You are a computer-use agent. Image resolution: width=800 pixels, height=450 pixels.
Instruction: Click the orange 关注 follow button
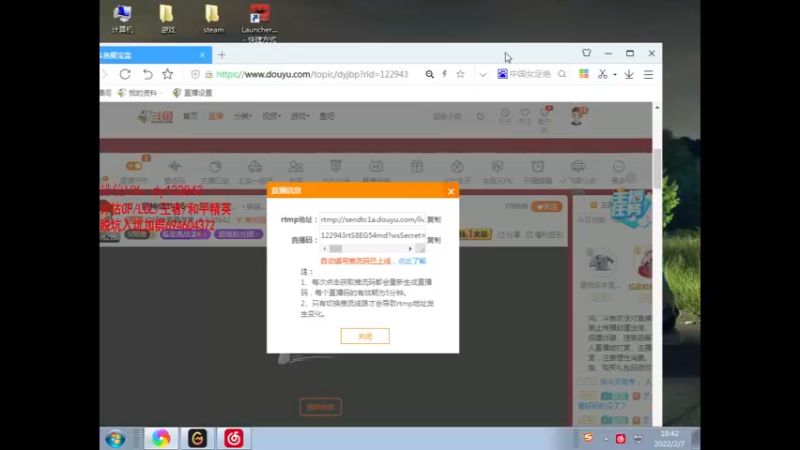pos(546,207)
